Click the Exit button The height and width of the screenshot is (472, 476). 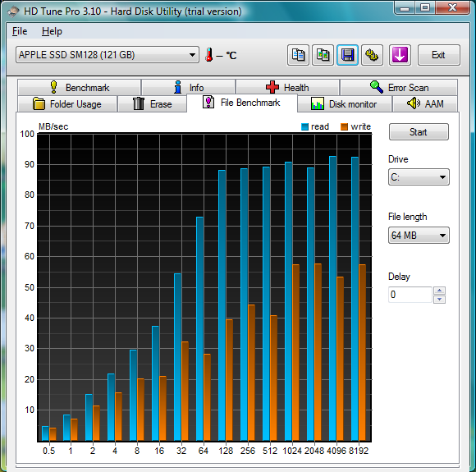tap(439, 55)
